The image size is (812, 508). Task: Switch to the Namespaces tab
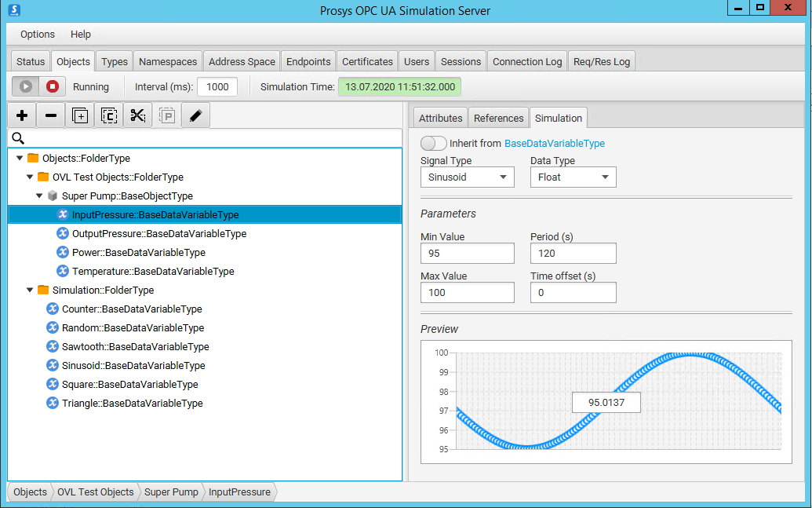click(x=168, y=62)
